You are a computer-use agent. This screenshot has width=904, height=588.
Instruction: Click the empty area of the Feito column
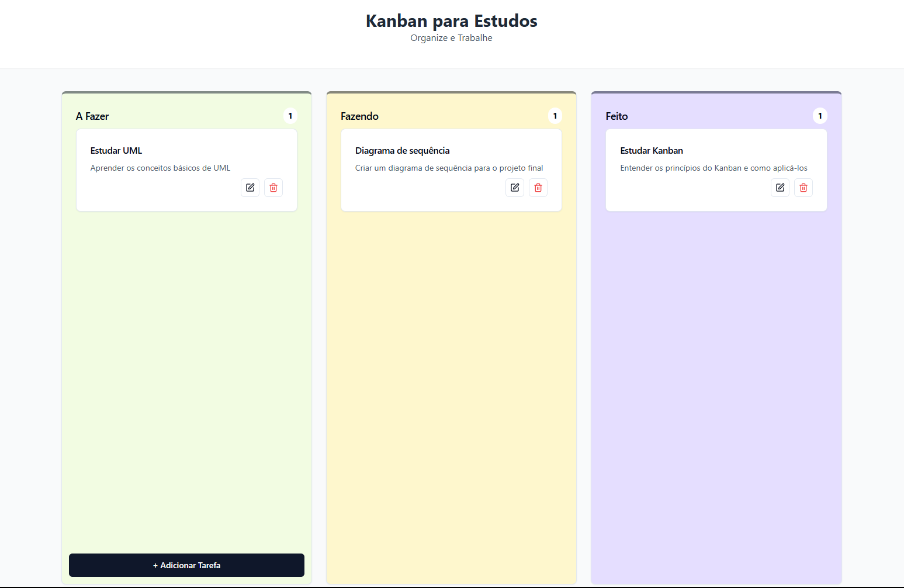(x=716, y=380)
